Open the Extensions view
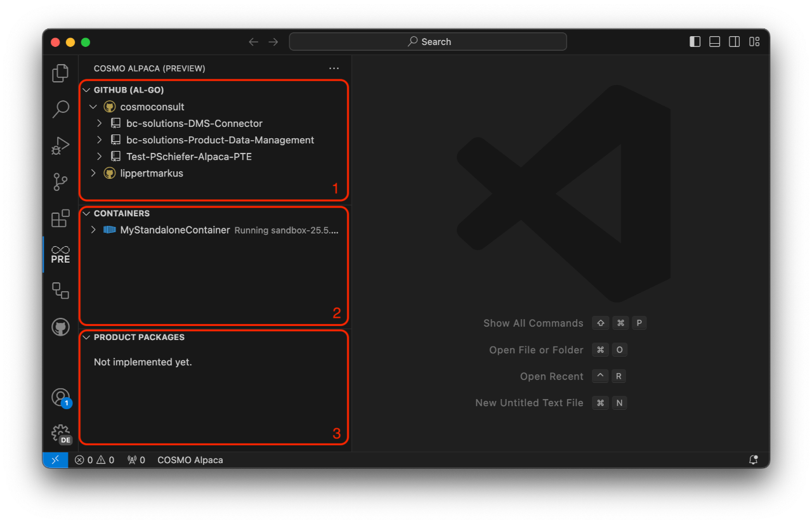Screen dimensions: 812x524 coord(60,218)
